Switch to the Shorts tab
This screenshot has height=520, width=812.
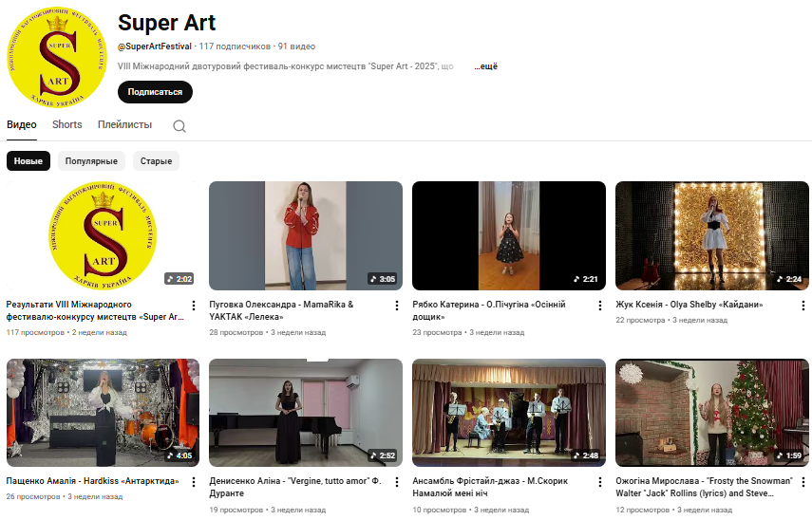(x=67, y=124)
